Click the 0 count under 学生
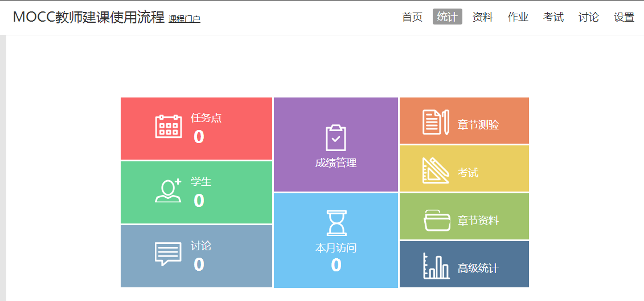Image resolution: width=644 pixels, height=301 pixels. 199,201
